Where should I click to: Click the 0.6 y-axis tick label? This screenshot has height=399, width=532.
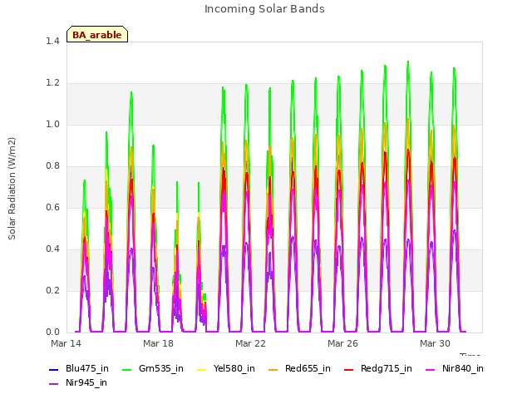click(52, 208)
